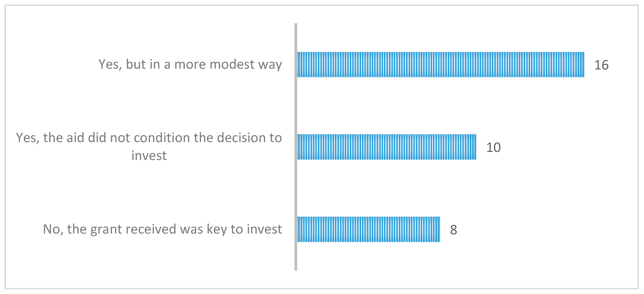Screen dimensions: 644x294
Task: Select the "aid did not condition the decision" label line
Action: [x=149, y=138]
